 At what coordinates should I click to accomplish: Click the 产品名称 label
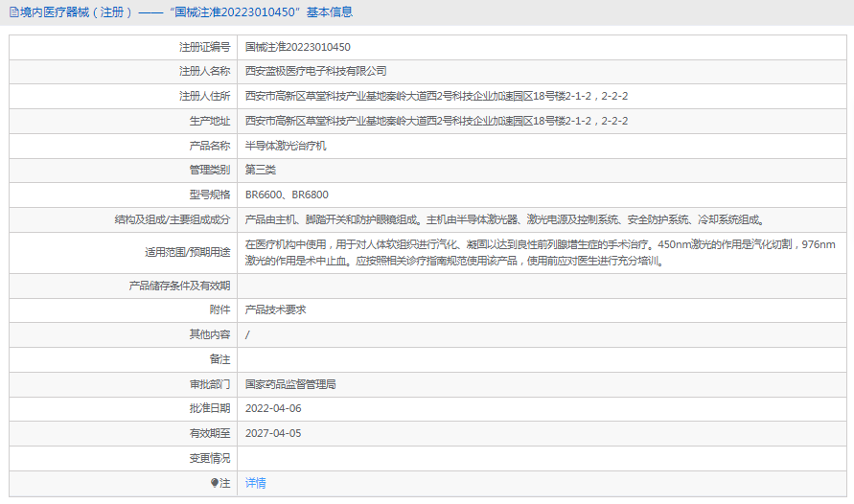coord(210,146)
